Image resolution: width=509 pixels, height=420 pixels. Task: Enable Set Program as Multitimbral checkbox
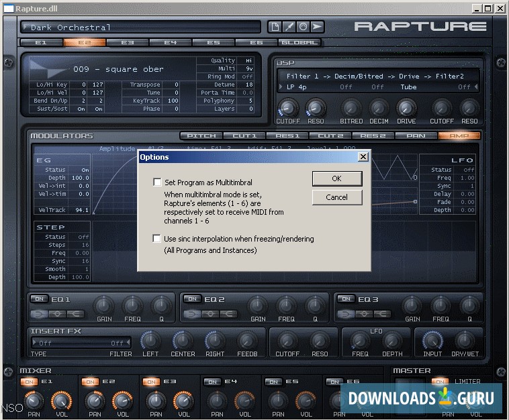point(157,182)
